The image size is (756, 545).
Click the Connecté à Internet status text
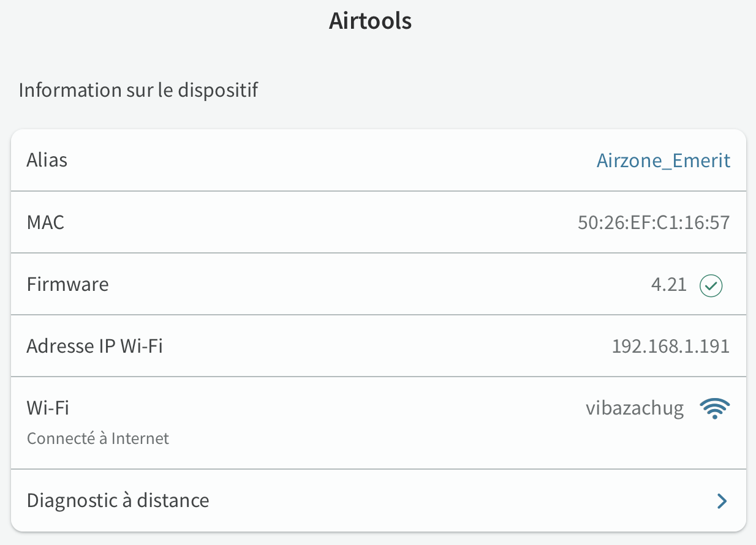click(x=98, y=438)
